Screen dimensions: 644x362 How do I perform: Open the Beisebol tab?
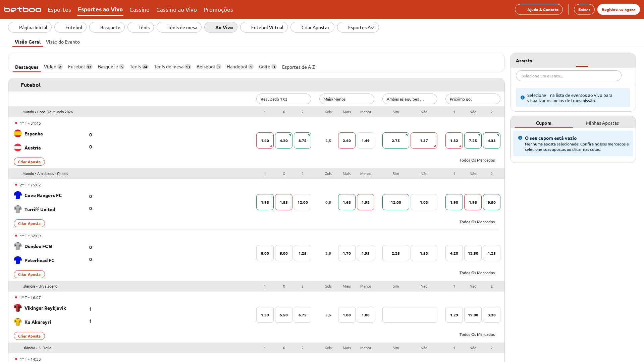[x=209, y=67]
